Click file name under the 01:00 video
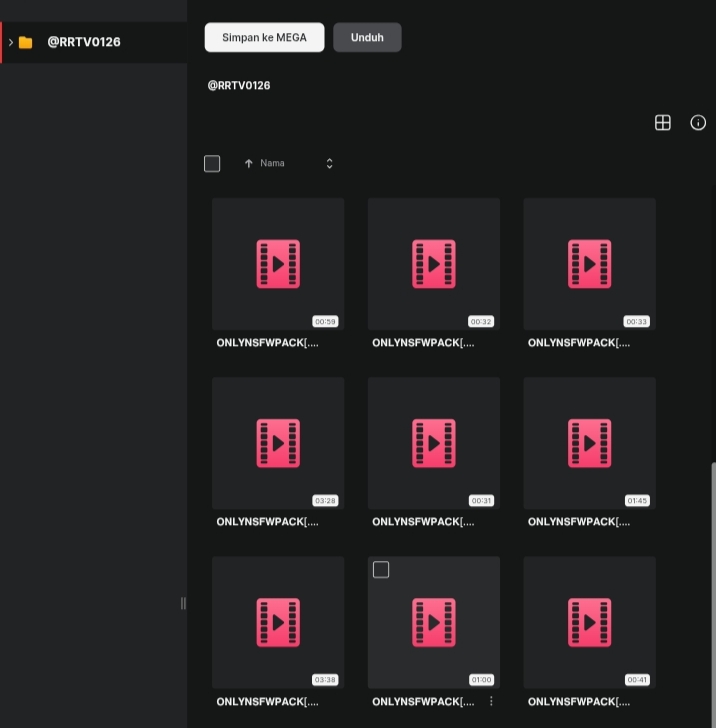Image resolution: width=716 pixels, height=728 pixels. [x=423, y=702]
